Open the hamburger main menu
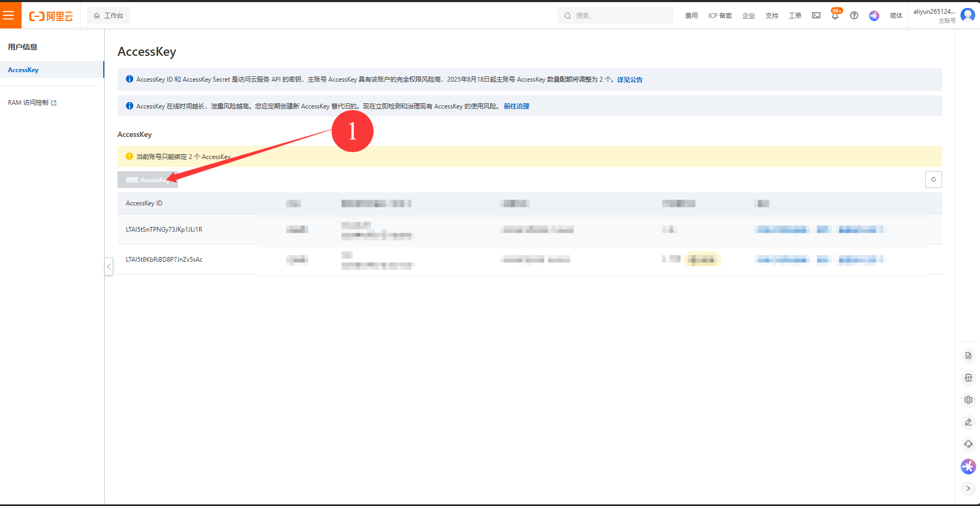The image size is (980, 506). 9,15
